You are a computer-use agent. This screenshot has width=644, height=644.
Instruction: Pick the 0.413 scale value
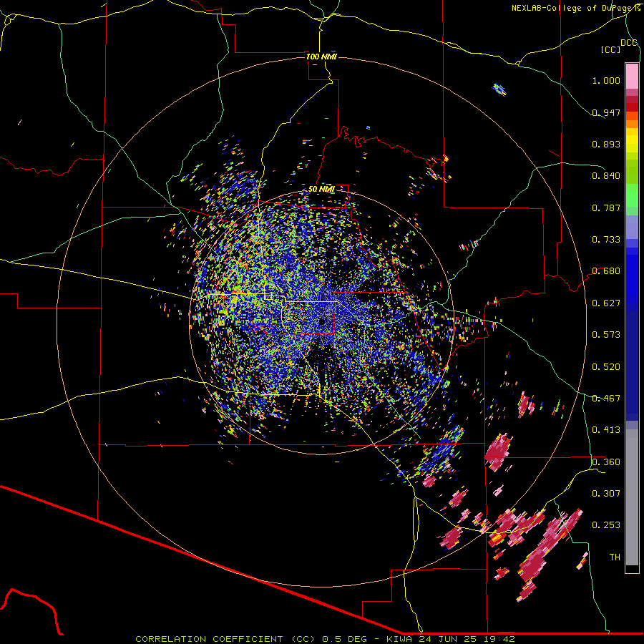(606, 430)
